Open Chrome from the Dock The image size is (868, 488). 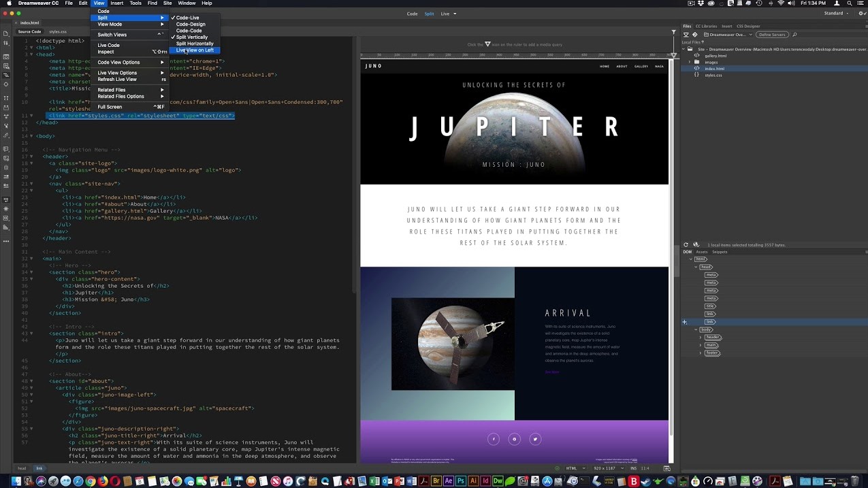tap(90, 481)
